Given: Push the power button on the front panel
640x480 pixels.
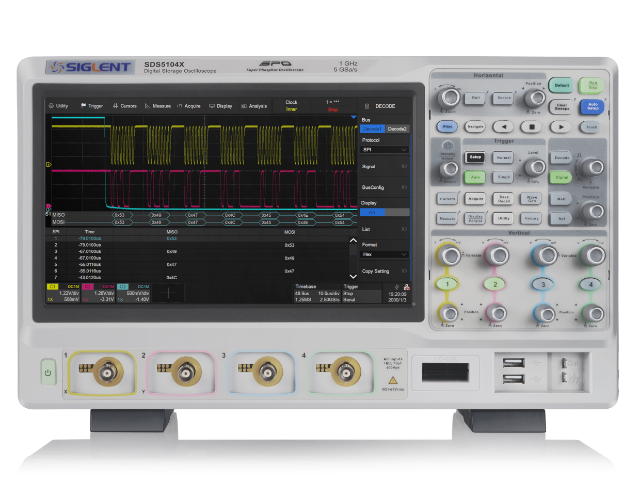Looking at the screenshot, I should 48,372.
